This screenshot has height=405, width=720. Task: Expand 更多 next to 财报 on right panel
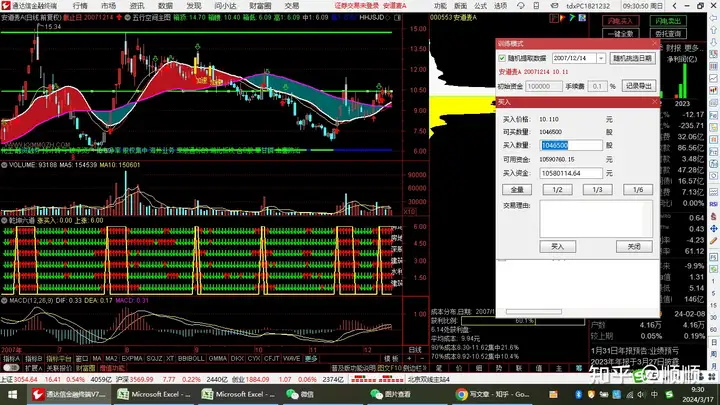click(691, 48)
